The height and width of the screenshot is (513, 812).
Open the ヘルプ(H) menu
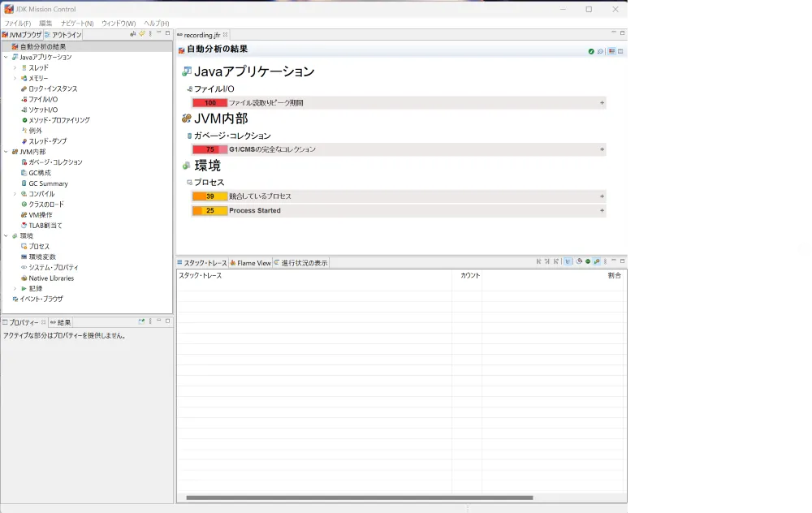pos(157,24)
